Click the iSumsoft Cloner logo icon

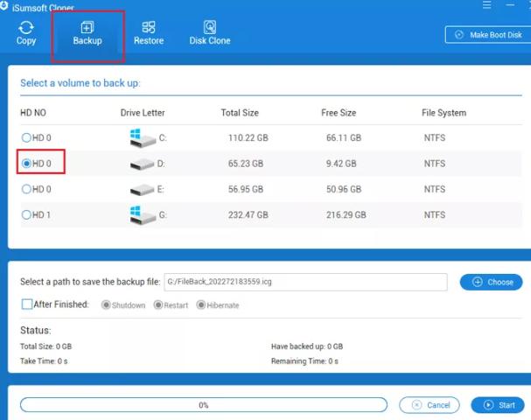(3, 6)
